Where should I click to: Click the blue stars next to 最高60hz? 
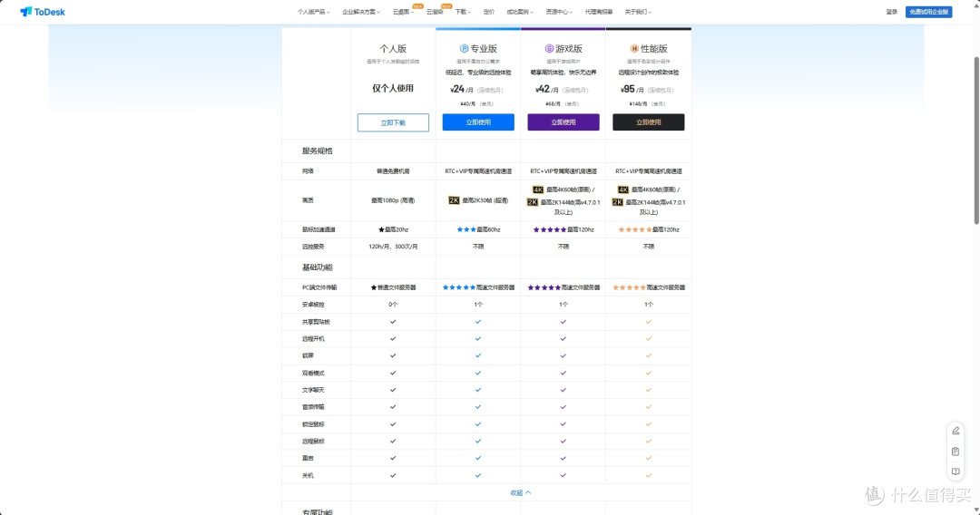click(x=466, y=229)
